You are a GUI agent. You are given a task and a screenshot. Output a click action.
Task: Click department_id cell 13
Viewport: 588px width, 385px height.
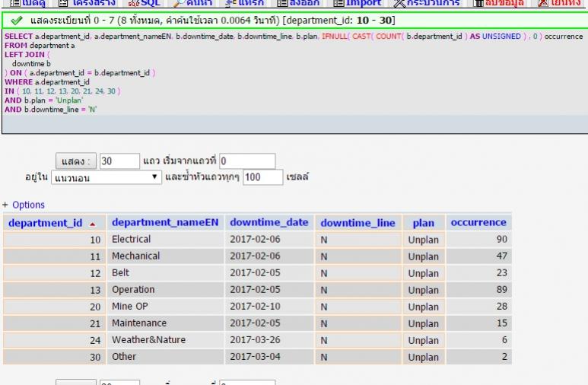pos(54,290)
